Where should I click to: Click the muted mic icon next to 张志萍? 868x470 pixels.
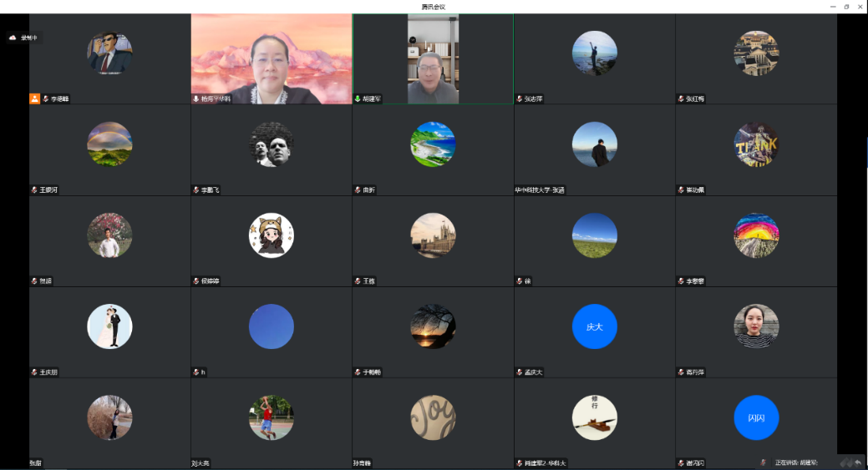click(x=519, y=99)
